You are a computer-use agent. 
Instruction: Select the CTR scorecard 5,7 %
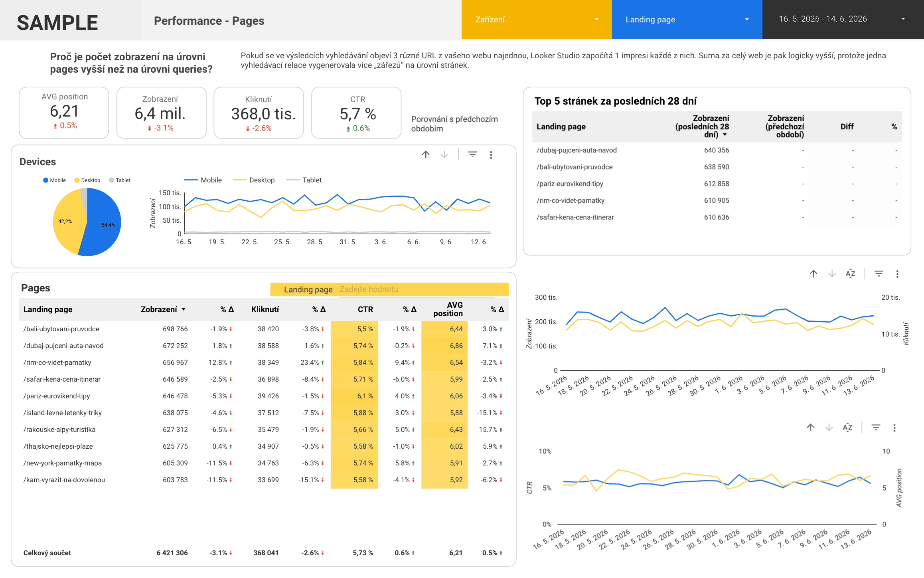pos(356,113)
